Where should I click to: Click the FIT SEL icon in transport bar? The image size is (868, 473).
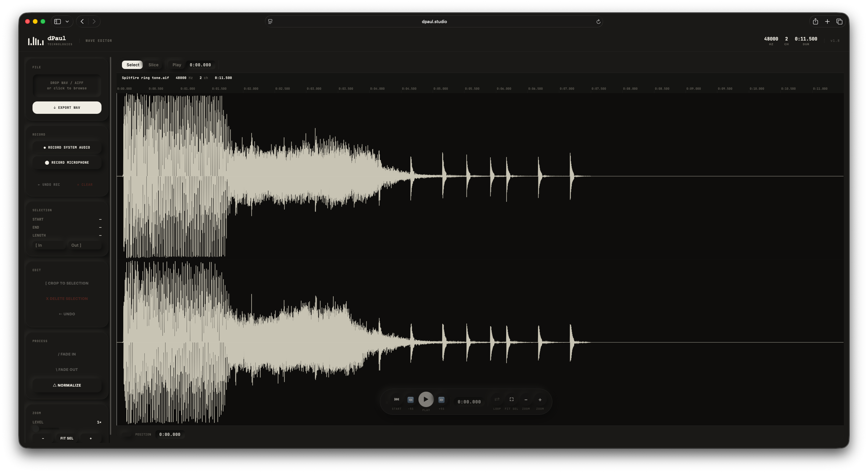512,399
